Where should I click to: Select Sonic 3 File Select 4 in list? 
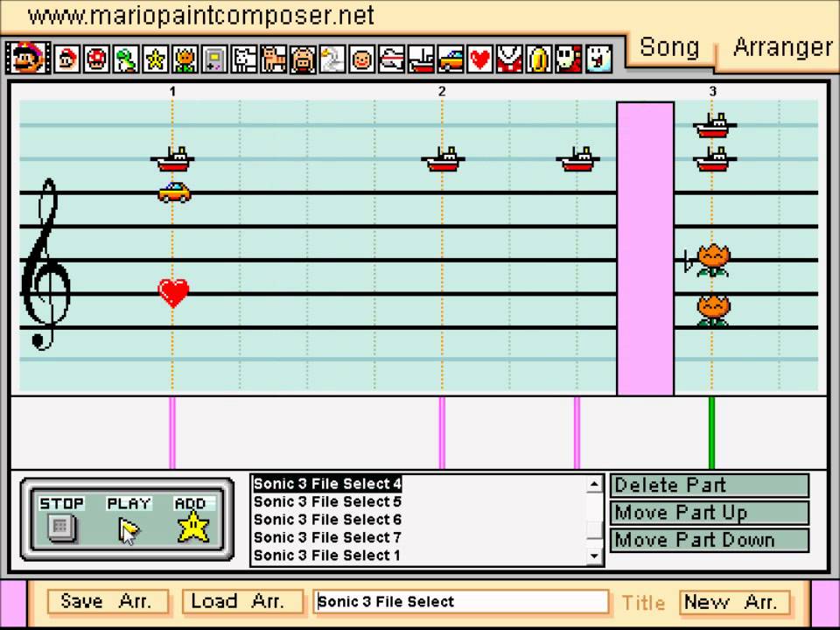(327, 484)
